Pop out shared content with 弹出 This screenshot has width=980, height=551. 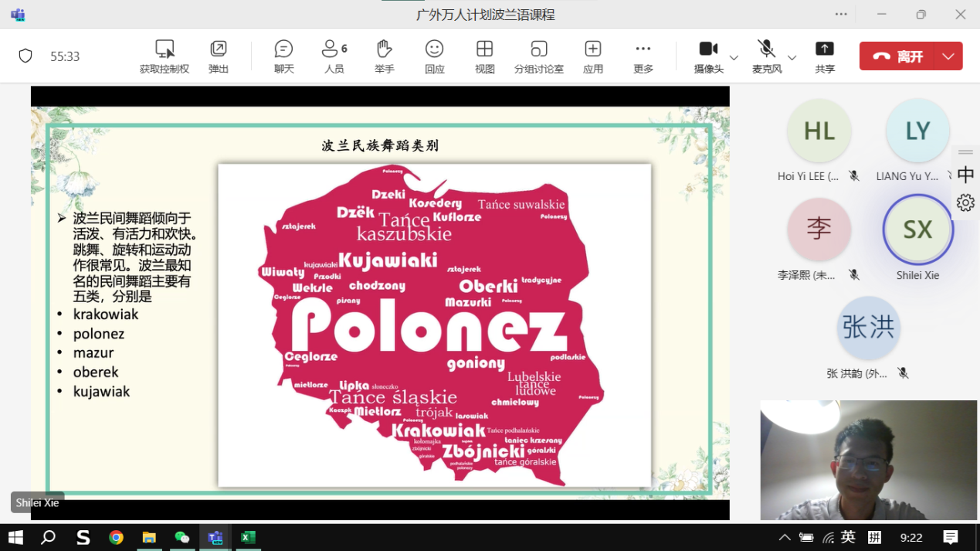pos(219,56)
